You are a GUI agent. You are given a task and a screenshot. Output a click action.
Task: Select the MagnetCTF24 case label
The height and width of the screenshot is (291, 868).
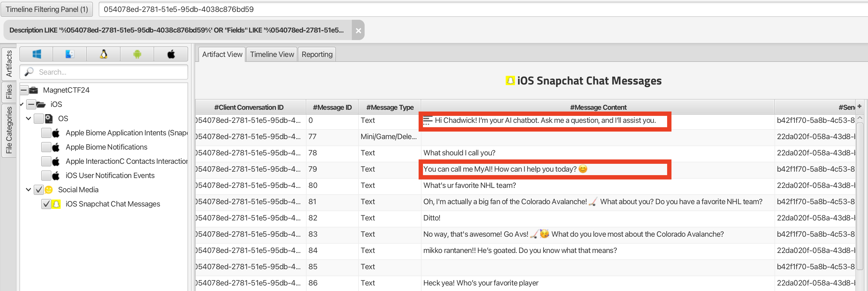coord(66,90)
